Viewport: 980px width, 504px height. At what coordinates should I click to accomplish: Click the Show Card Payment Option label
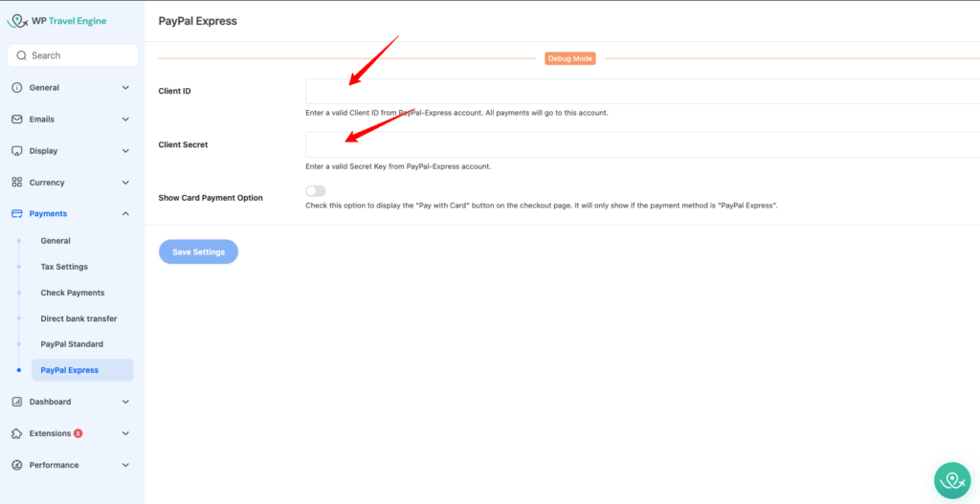tap(211, 198)
